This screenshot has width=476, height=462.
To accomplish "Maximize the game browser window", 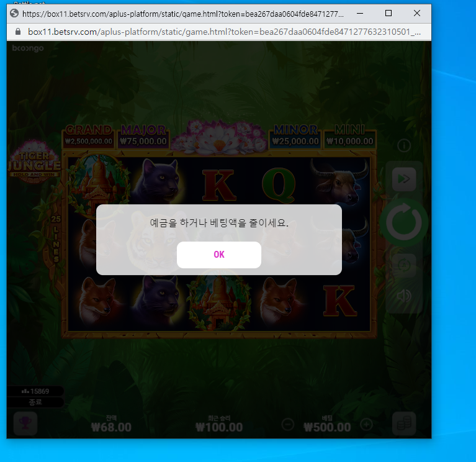I will pos(388,14).
